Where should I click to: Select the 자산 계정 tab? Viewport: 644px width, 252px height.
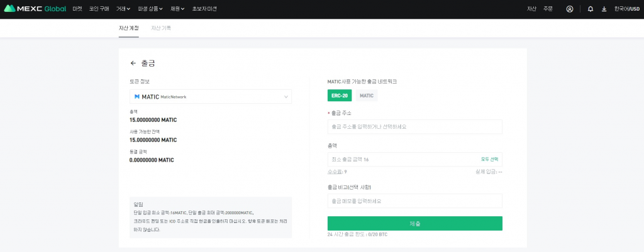pos(129,28)
